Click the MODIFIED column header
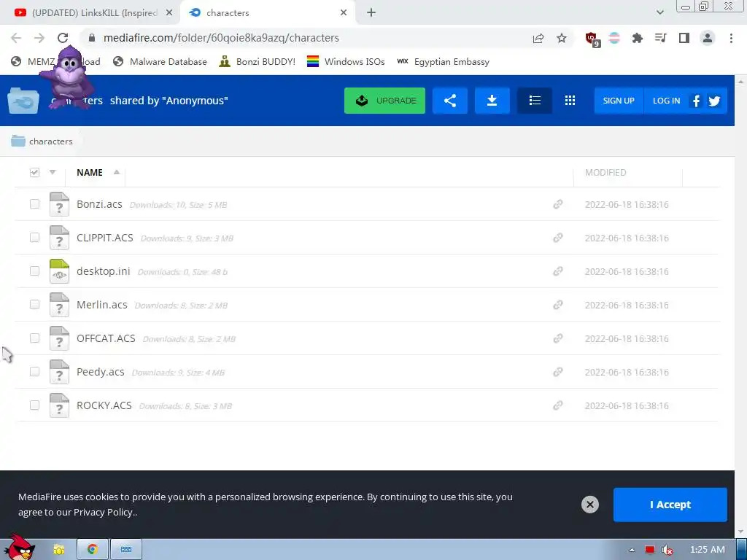The image size is (747, 560). (605, 172)
